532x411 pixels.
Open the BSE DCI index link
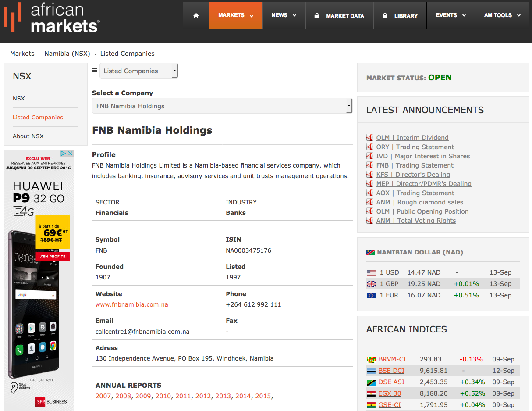(x=391, y=371)
